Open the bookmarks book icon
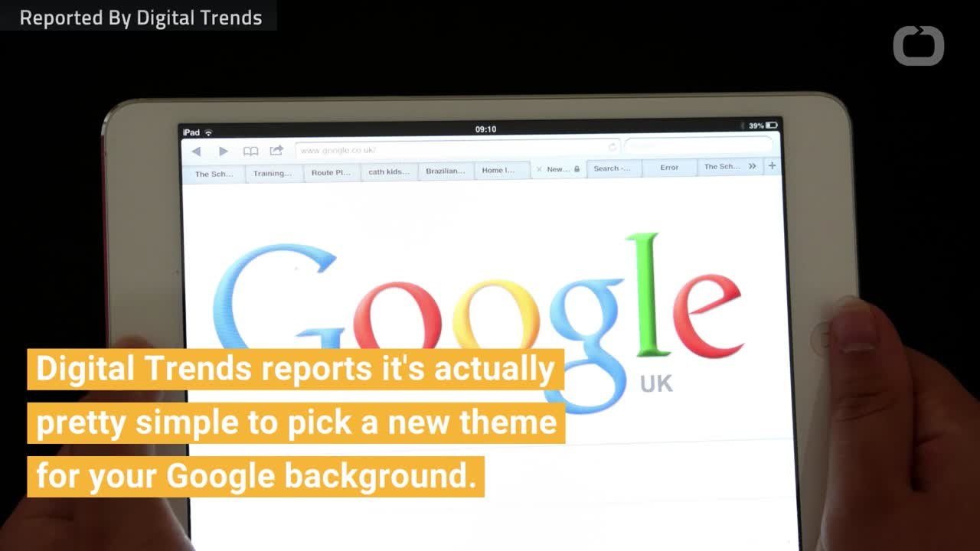Screen dimensions: 980x551 250,152
